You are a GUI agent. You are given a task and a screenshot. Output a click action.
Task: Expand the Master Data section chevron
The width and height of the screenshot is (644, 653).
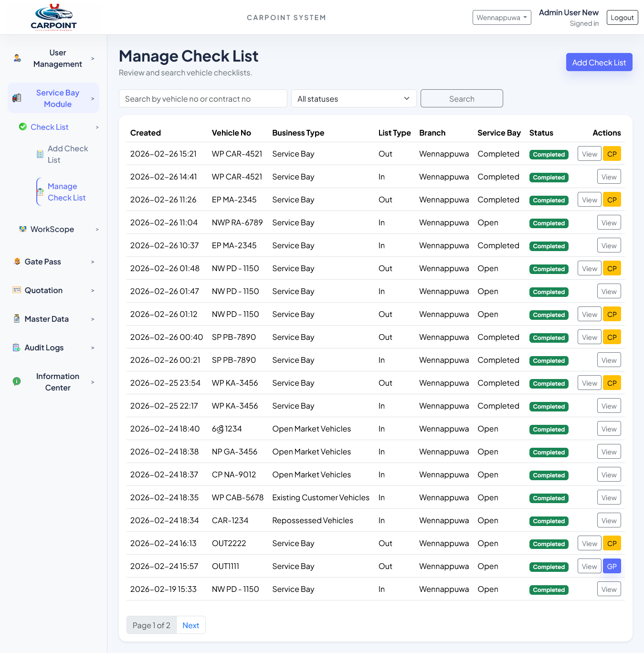pyautogui.click(x=93, y=319)
